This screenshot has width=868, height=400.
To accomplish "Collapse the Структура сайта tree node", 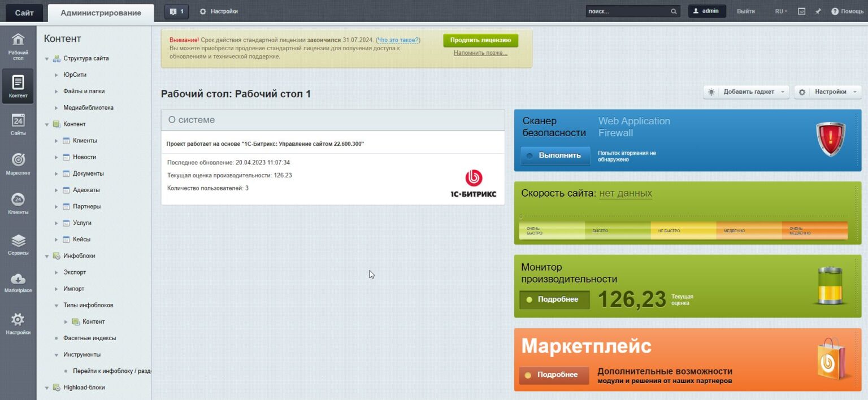I will tap(47, 59).
